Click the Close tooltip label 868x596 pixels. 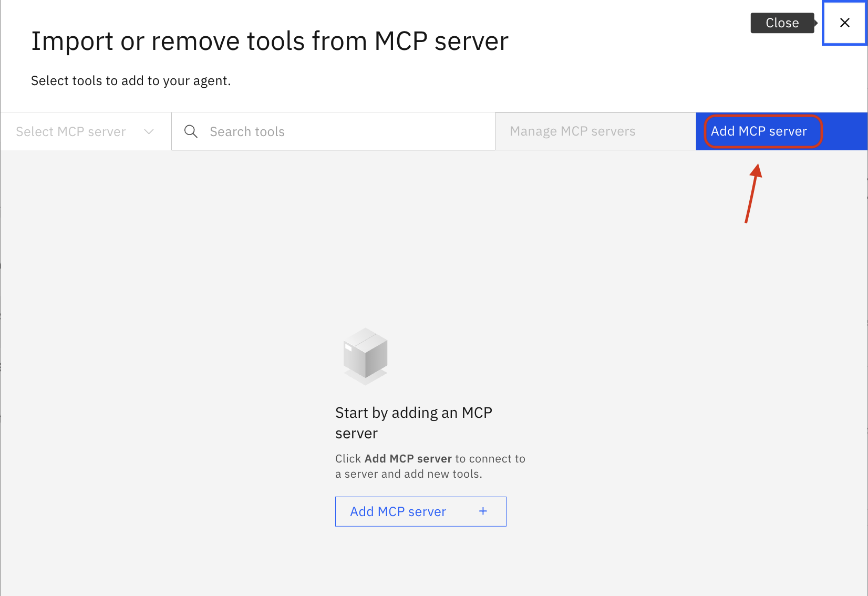coord(782,23)
